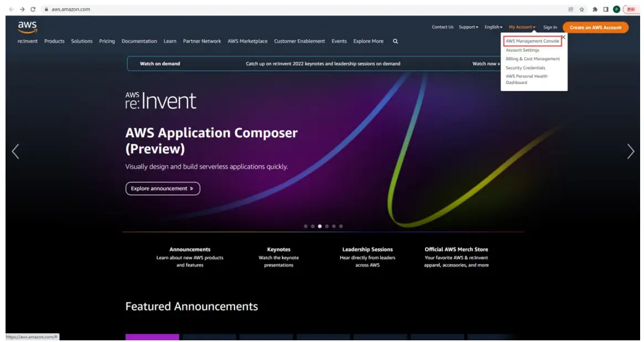The height and width of the screenshot is (342, 644).
Task: Open the Products nav item
Action: tap(54, 41)
